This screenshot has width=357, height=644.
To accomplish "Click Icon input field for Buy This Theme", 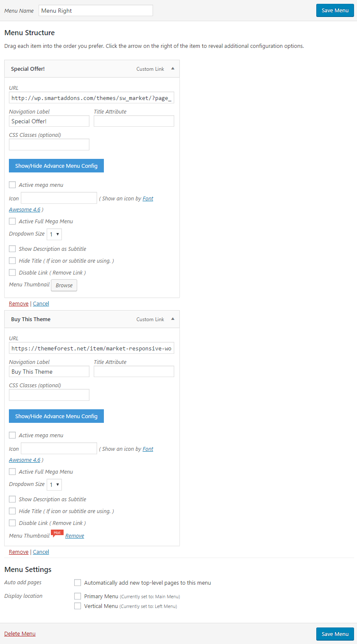I will pos(59,448).
